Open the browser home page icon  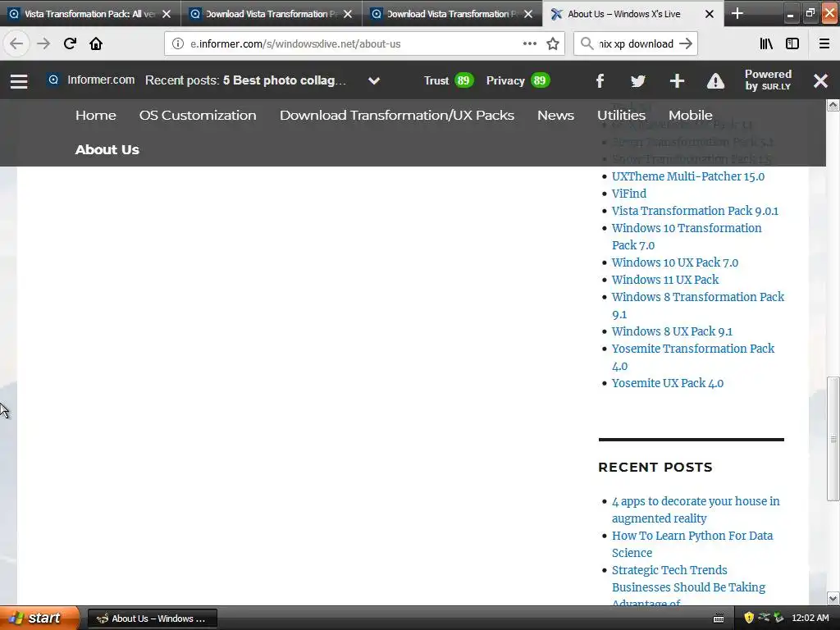(96, 43)
